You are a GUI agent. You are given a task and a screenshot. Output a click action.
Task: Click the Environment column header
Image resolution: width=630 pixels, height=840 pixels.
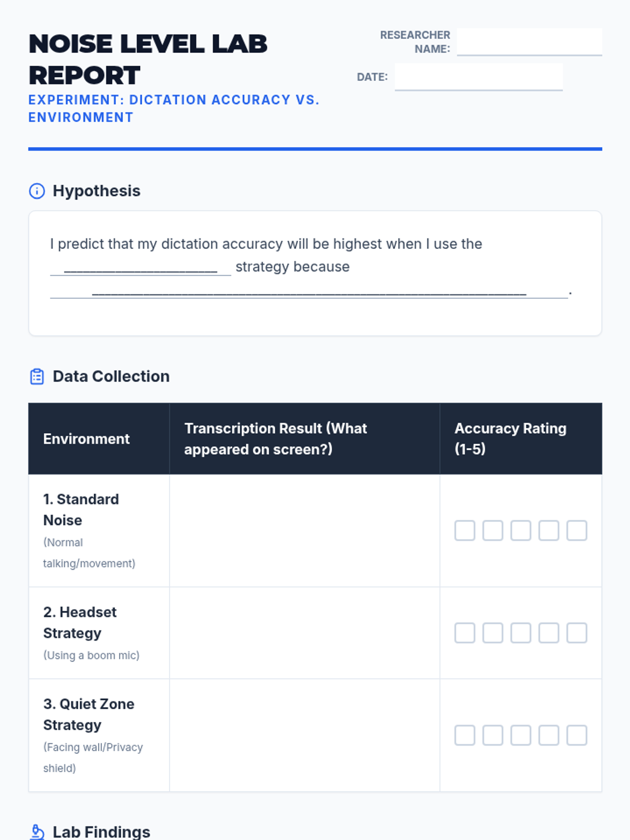pyautogui.click(x=87, y=439)
